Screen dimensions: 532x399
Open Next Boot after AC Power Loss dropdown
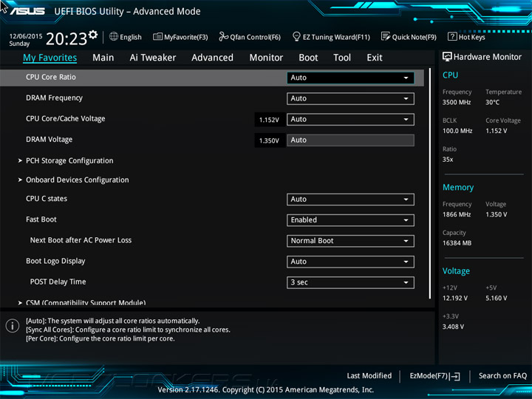[x=350, y=241]
